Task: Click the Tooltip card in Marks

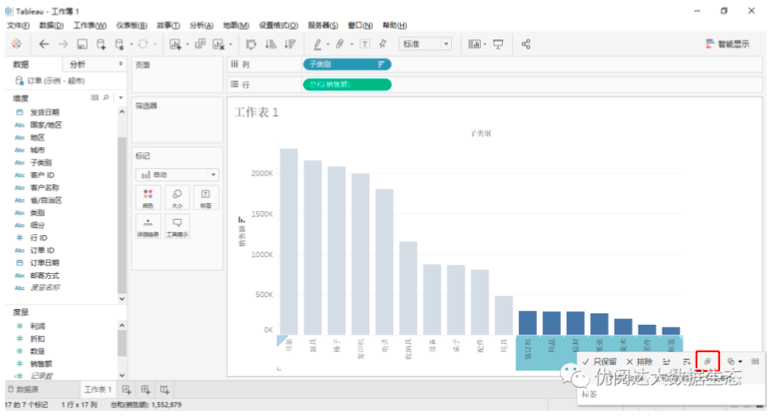Action: 177,228
